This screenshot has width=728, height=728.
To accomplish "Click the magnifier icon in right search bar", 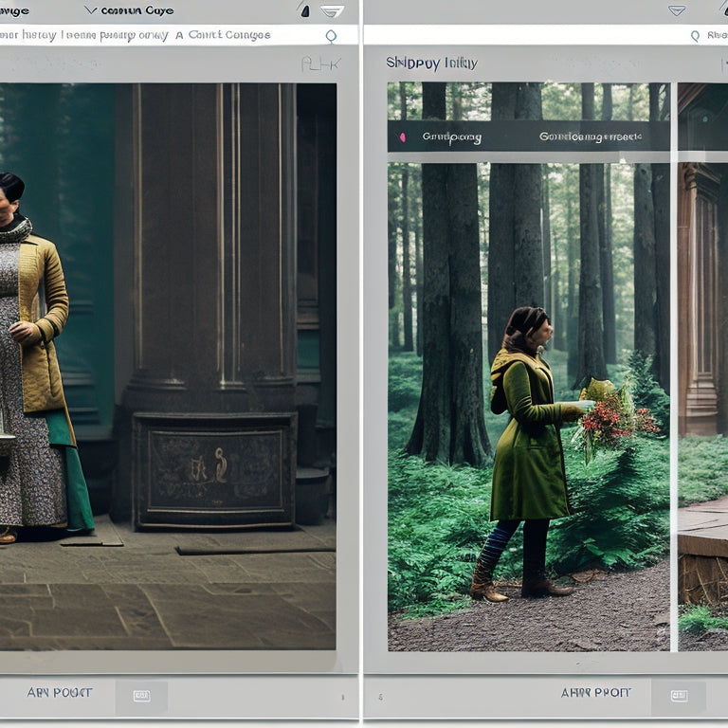I will point(695,36).
